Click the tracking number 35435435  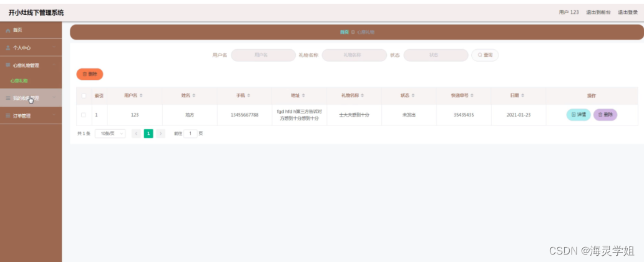[x=464, y=115]
